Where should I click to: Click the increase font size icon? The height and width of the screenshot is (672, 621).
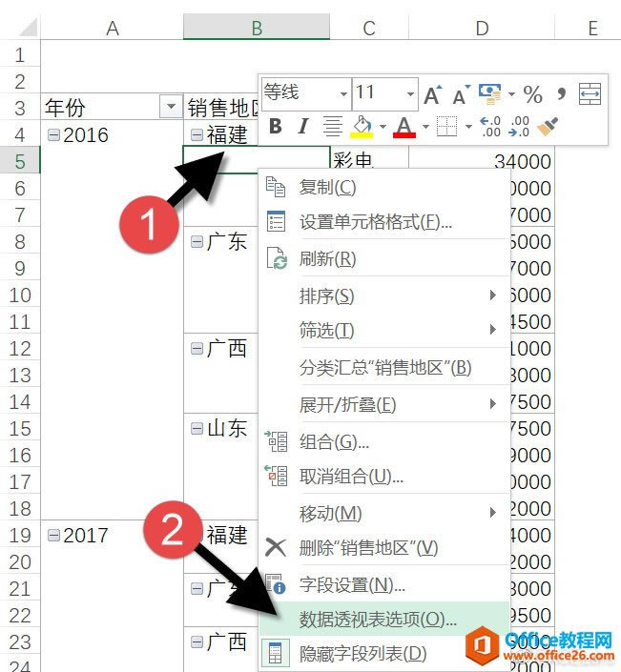pyautogui.click(x=433, y=94)
